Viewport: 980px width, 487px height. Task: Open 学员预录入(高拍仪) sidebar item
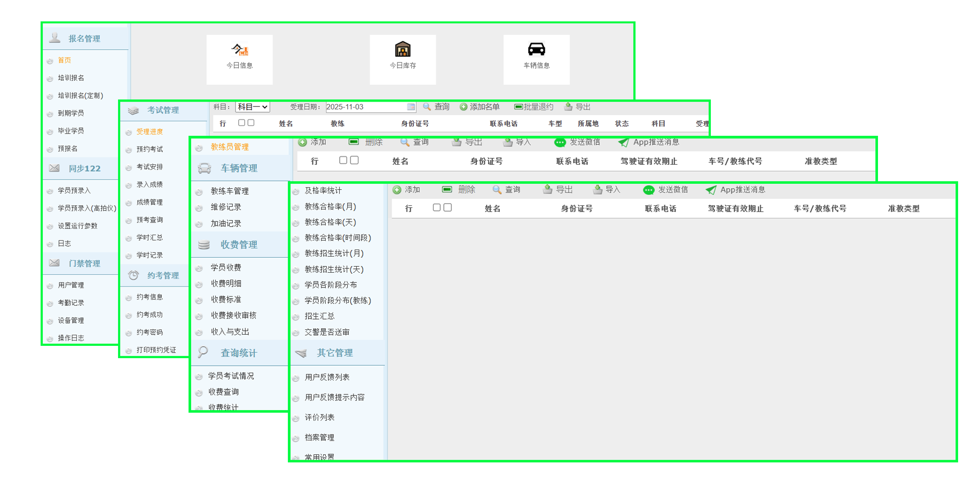pyautogui.click(x=87, y=208)
